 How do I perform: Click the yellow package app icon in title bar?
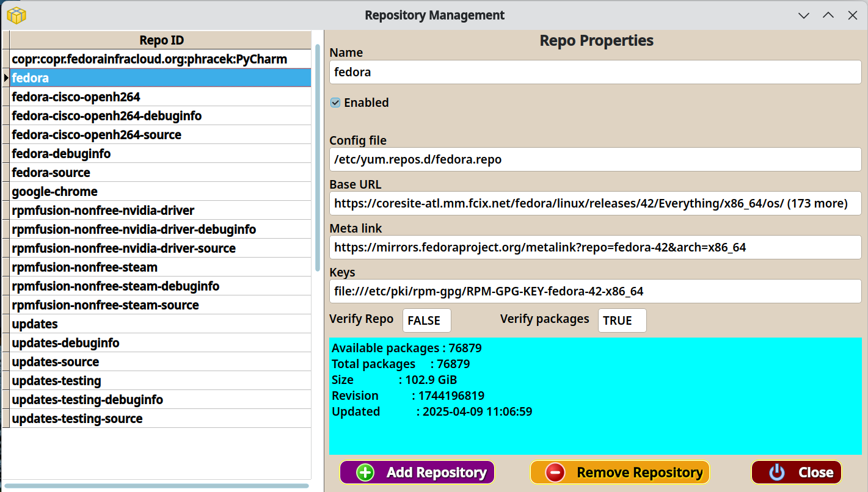(16, 15)
